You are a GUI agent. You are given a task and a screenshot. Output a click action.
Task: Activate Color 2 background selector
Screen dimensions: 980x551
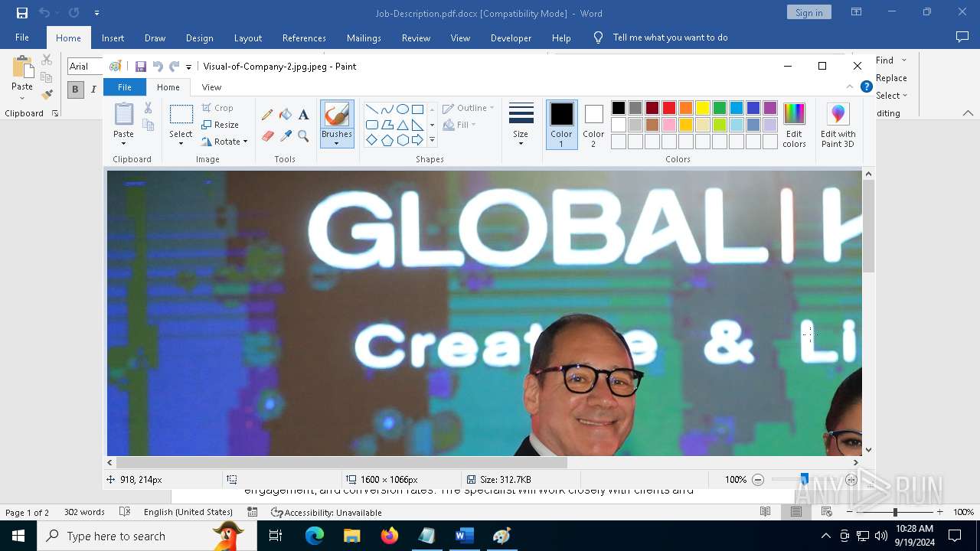click(593, 125)
